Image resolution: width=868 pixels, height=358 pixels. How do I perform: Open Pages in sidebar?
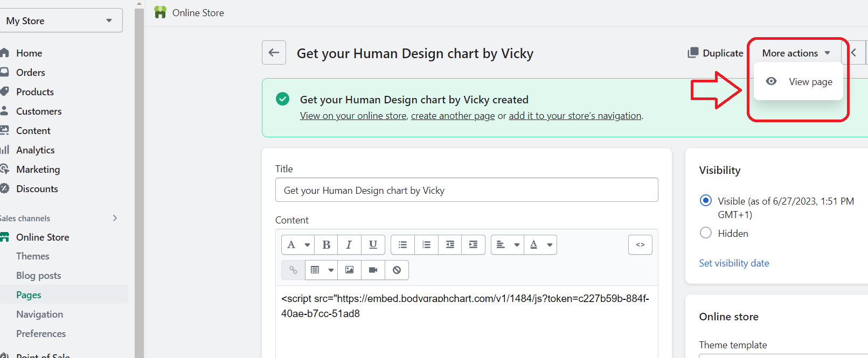click(29, 295)
